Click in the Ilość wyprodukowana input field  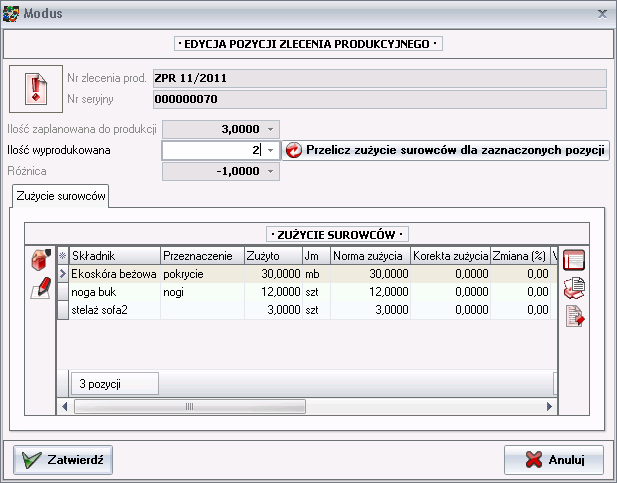210,150
